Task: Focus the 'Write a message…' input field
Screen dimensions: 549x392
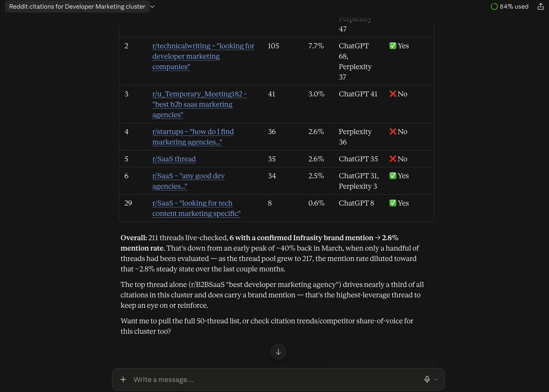Action: pos(275,379)
